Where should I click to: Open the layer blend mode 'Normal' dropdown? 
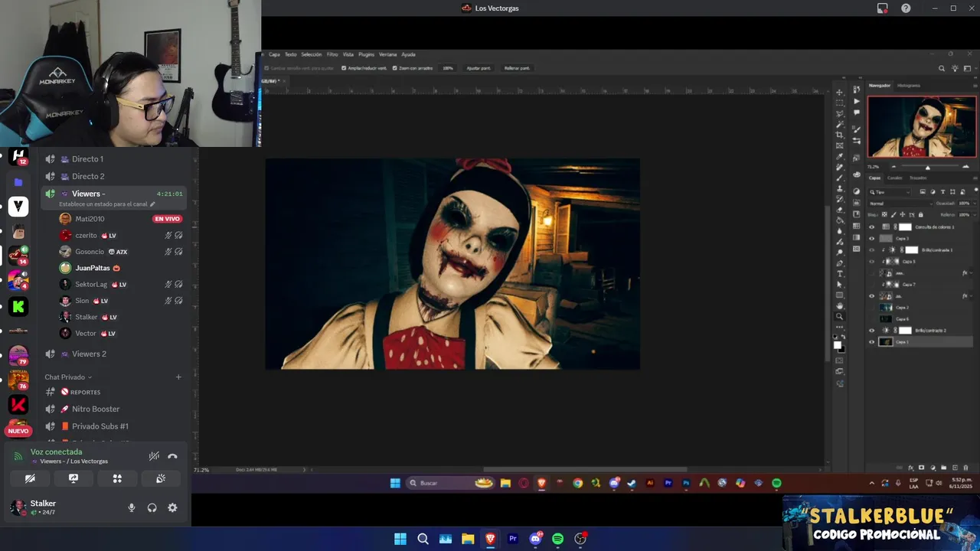899,204
